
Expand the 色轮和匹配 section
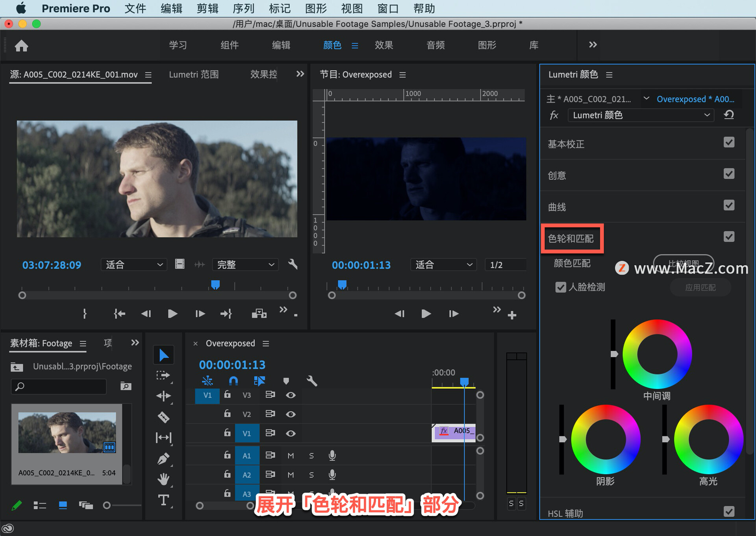(571, 238)
